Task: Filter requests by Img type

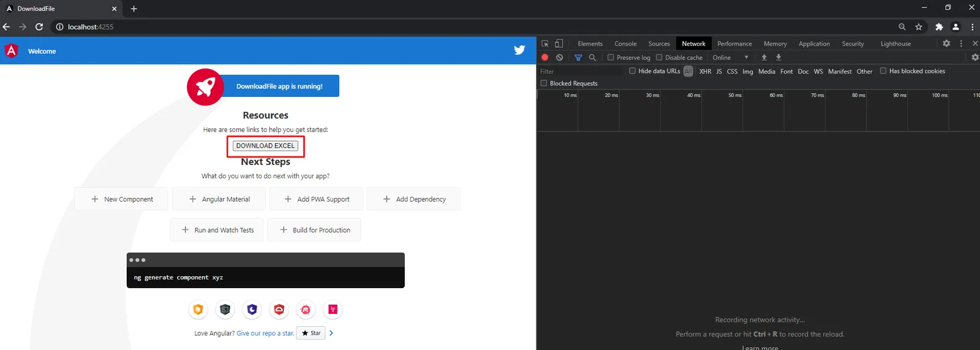Action: (748, 71)
